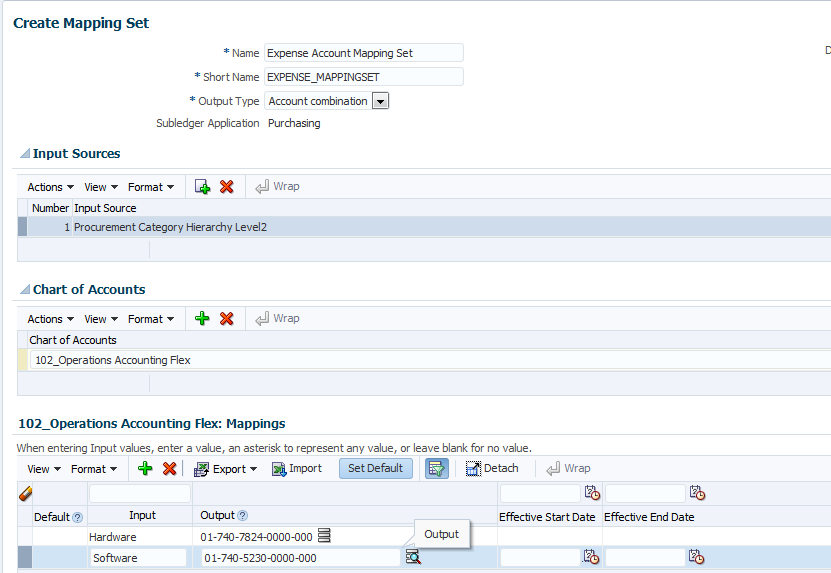The height and width of the screenshot is (573, 831).
Task: Click the Input column header
Action: [142, 515]
